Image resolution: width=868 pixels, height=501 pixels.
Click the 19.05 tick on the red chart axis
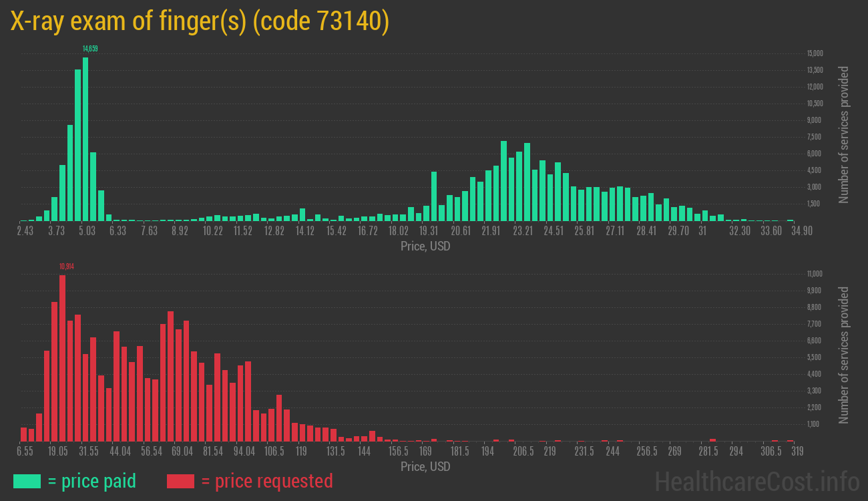click(x=57, y=451)
